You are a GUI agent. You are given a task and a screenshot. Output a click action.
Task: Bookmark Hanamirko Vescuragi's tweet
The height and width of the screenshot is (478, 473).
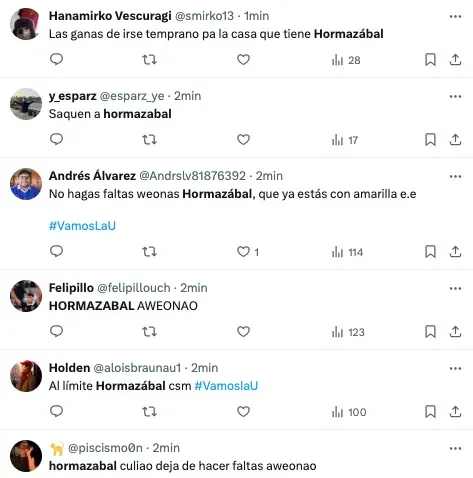pyautogui.click(x=430, y=60)
